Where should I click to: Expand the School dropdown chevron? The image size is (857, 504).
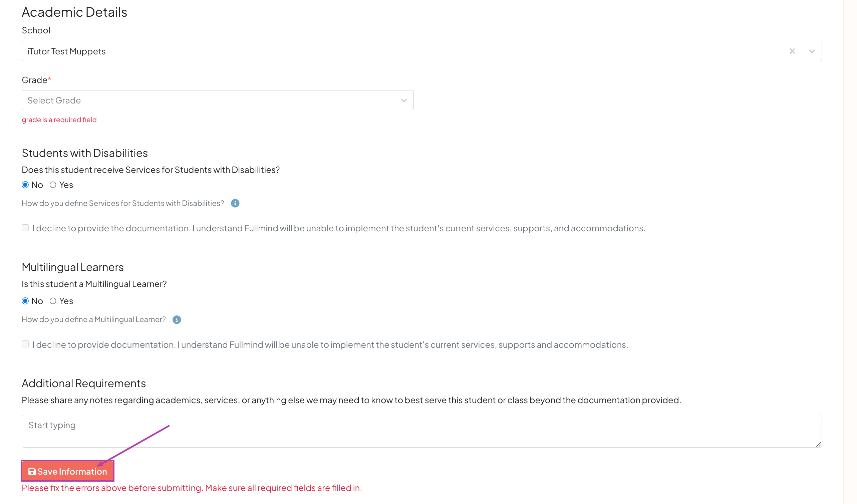pyautogui.click(x=812, y=51)
